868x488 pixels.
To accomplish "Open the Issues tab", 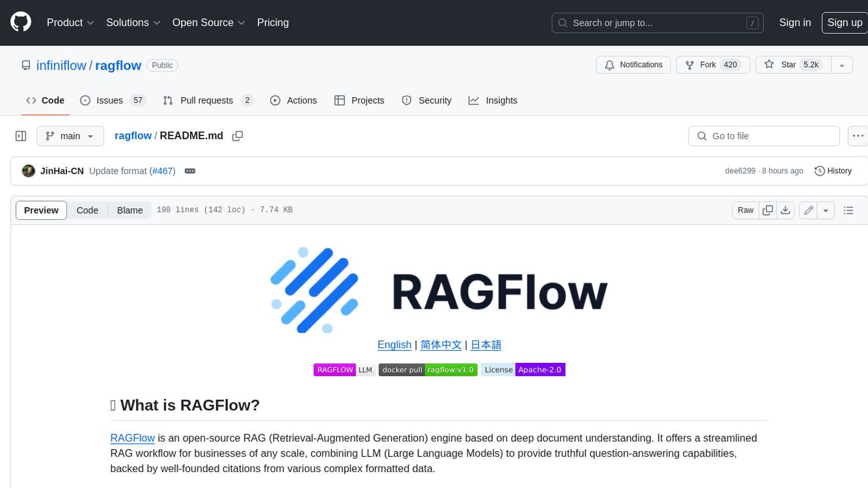I will tap(113, 100).
